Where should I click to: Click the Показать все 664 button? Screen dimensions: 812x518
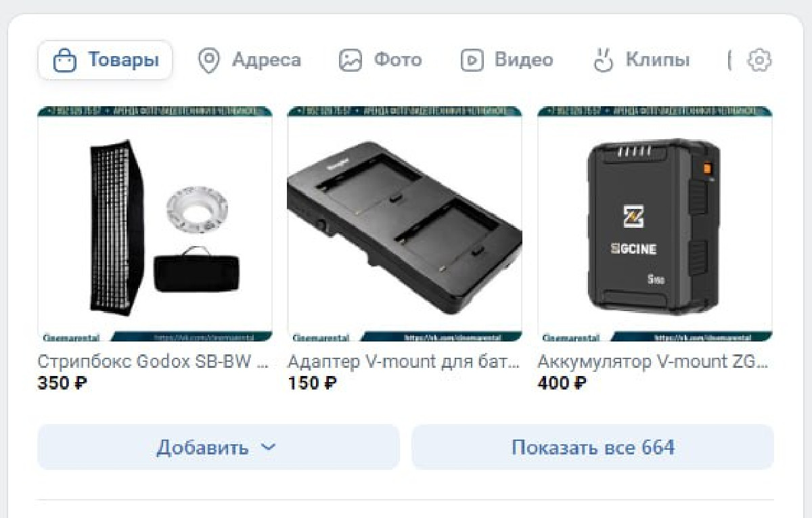tap(593, 447)
